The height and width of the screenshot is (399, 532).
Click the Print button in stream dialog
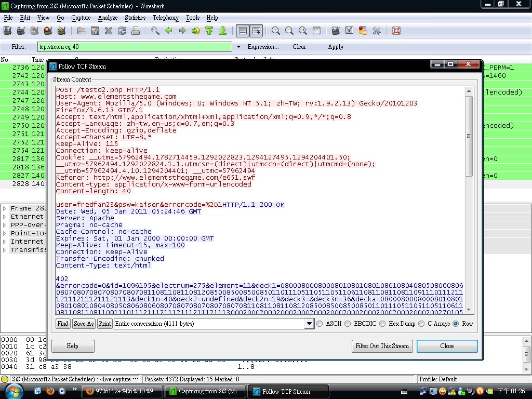pos(104,324)
